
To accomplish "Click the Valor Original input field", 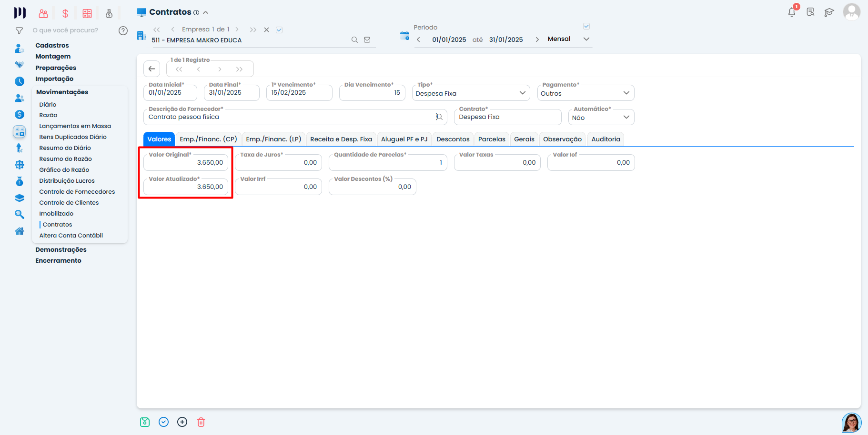I will point(186,163).
